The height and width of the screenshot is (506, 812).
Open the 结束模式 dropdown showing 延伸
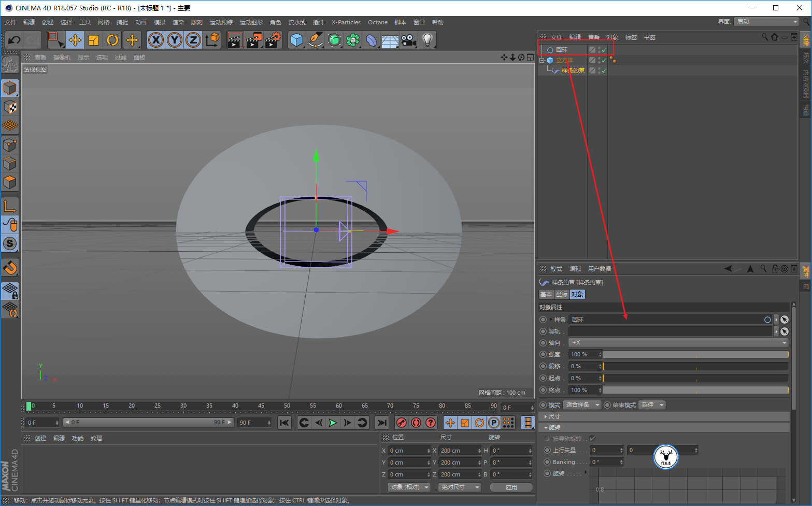coord(652,405)
